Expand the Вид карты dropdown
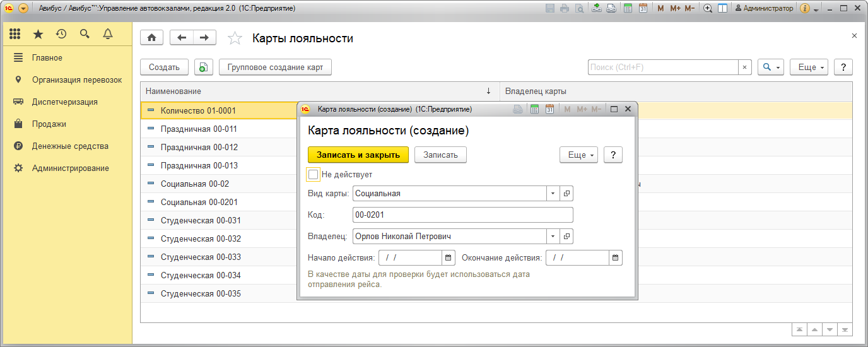 [x=553, y=194]
